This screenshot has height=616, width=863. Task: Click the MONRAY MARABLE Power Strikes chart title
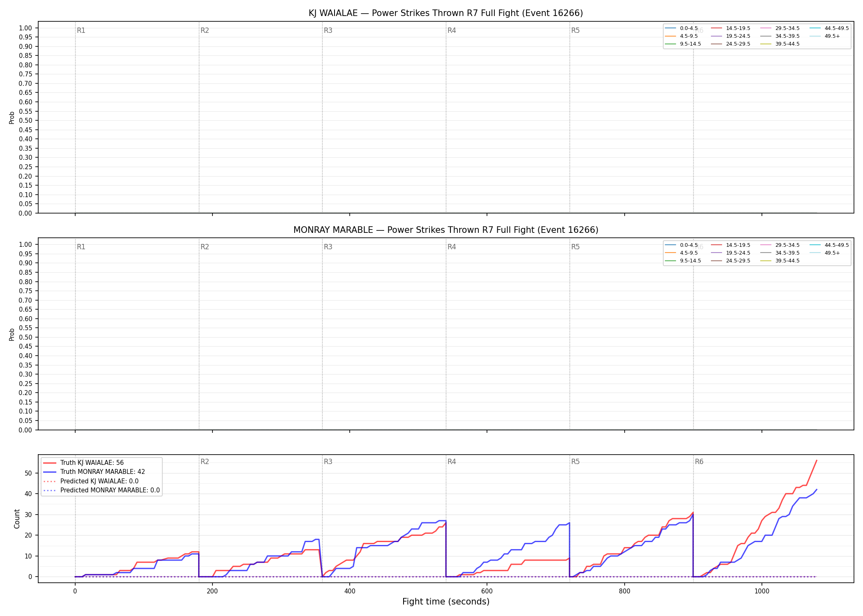click(445, 230)
